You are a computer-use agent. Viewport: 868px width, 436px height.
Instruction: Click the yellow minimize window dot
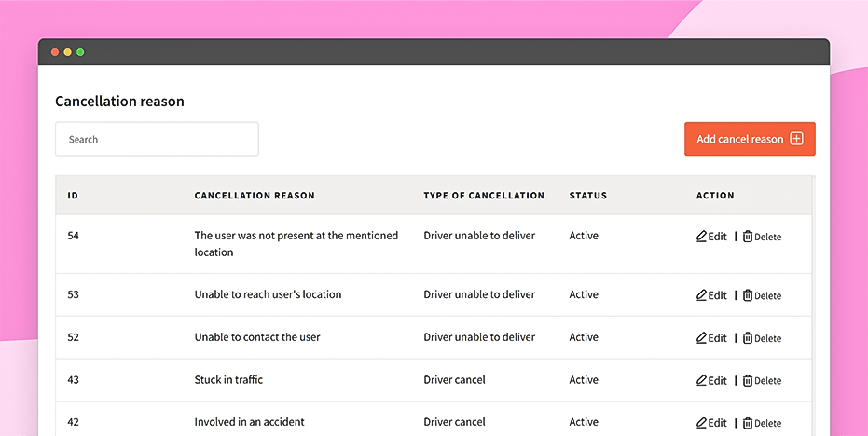coord(67,52)
